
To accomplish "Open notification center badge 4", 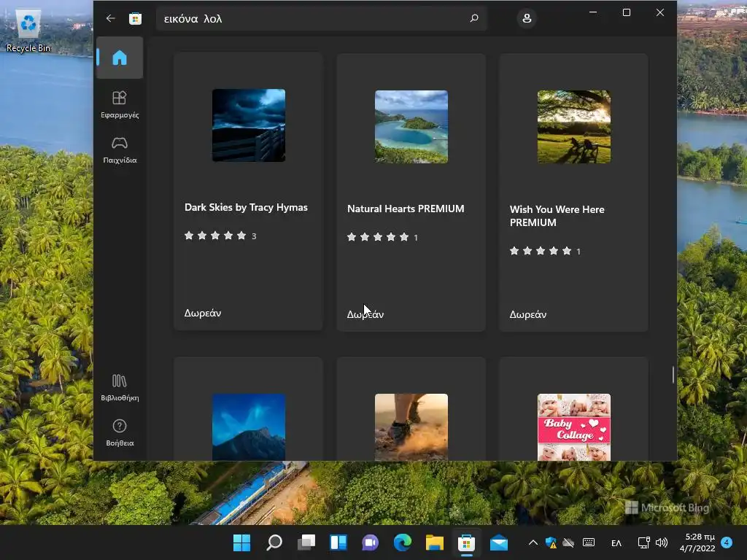I will coord(727,542).
